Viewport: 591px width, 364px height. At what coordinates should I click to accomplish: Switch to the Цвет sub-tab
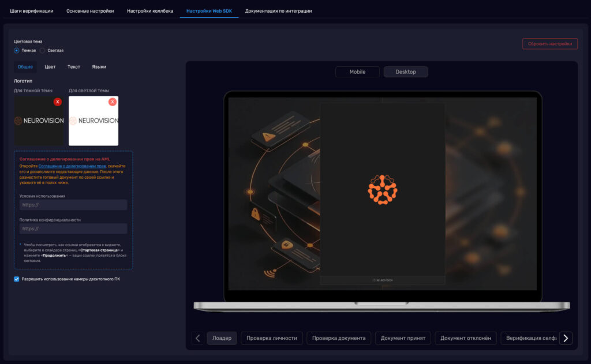50,67
